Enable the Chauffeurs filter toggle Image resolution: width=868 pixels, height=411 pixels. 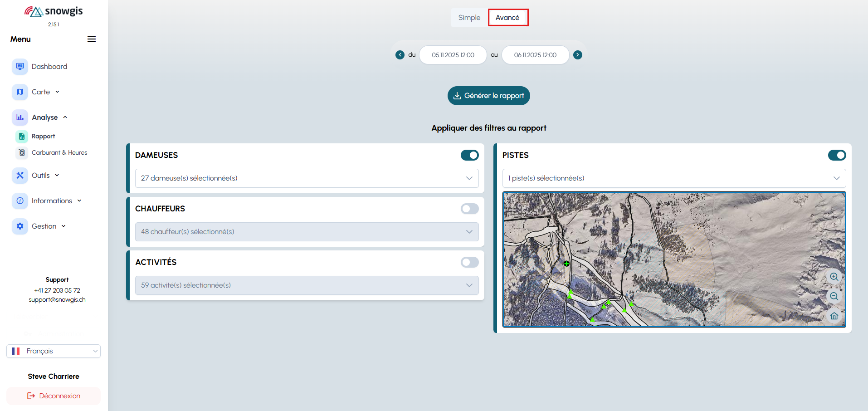click(x=469, y=209)
